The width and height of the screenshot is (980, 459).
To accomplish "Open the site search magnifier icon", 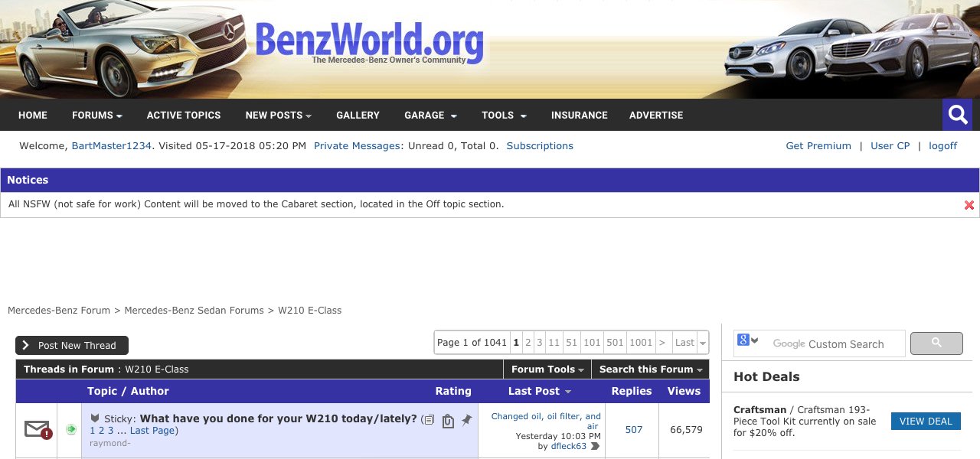I will coord(957,115).
